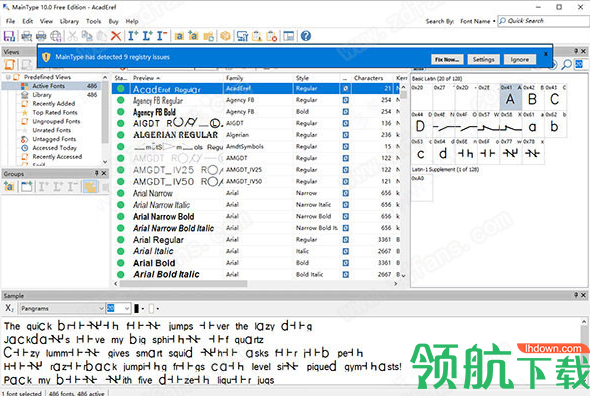Click the Ignore button
590x396 pixels.
tap(520, 59)
